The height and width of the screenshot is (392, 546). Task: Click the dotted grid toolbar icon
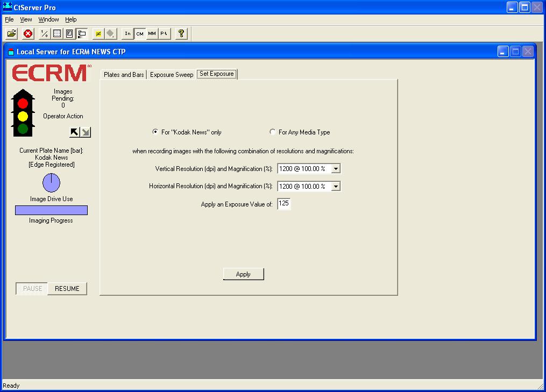tap(57, 34)
